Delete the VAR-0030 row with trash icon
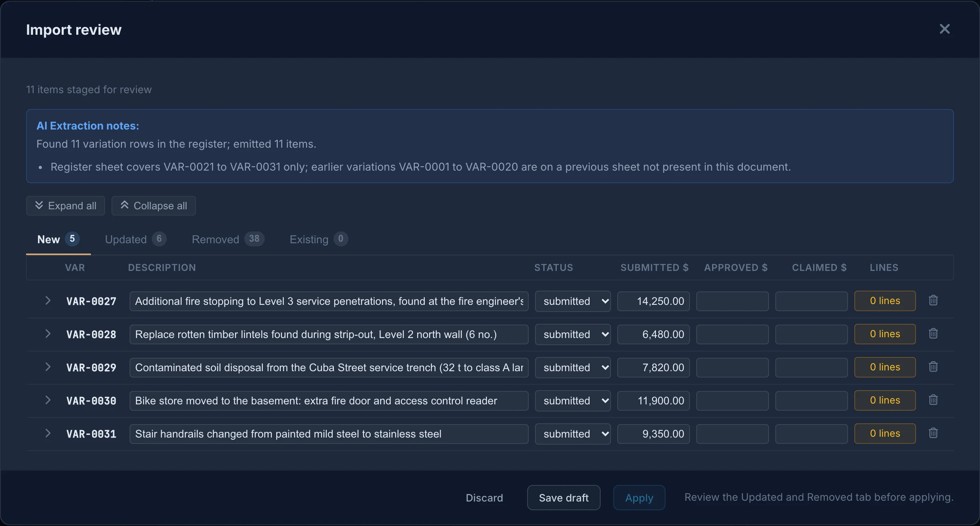Viewport: 980px width, 526px height. pos(933,400)
